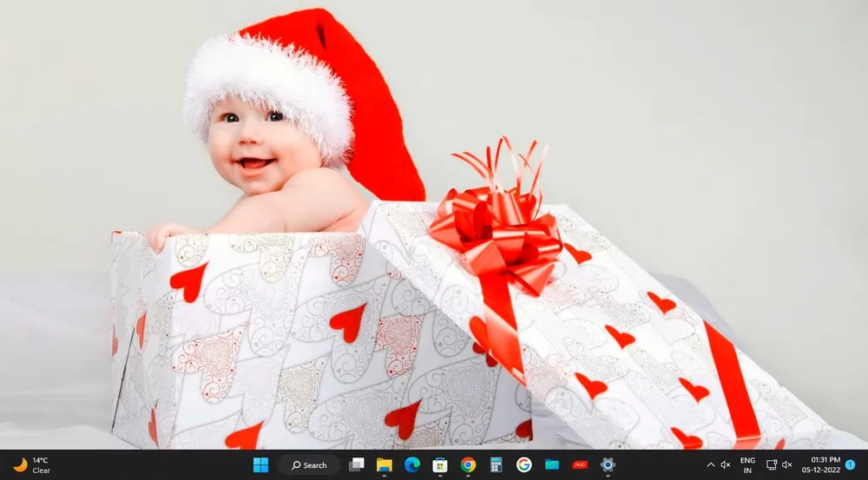Open the red HUD app icon
868x480 pixels.
[580, 465]
